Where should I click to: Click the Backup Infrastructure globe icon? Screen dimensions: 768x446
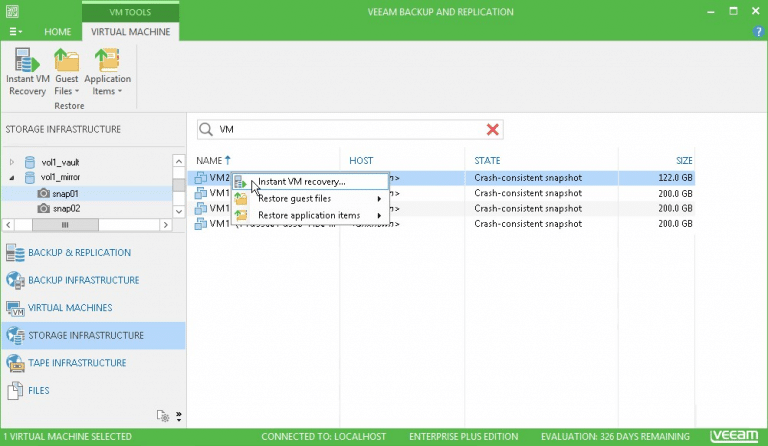pyautogui.click(x=15, y=280)
